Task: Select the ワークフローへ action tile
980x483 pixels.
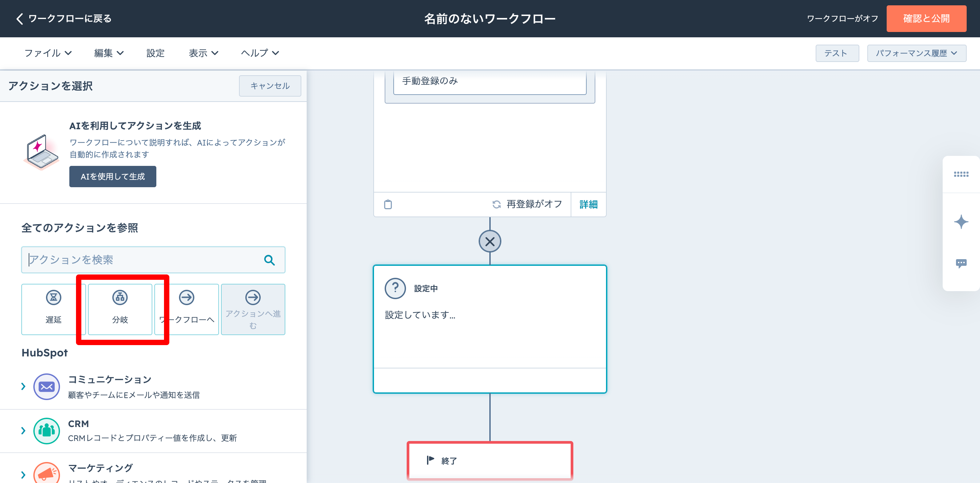Action: 186,309
